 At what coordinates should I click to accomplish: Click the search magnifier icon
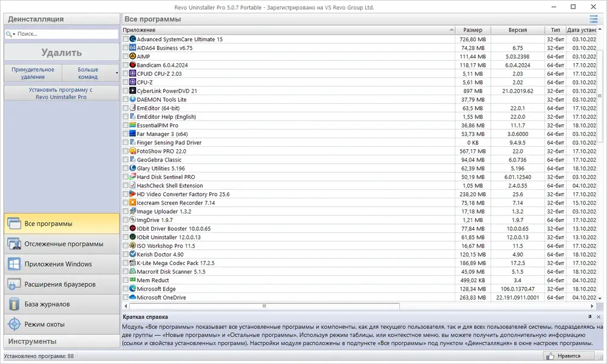click(8, 34)
